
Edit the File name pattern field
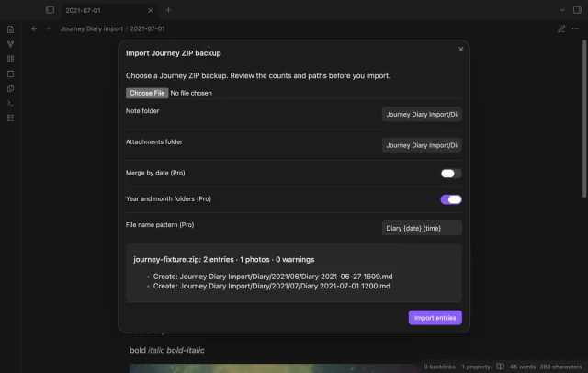(422, 228)
